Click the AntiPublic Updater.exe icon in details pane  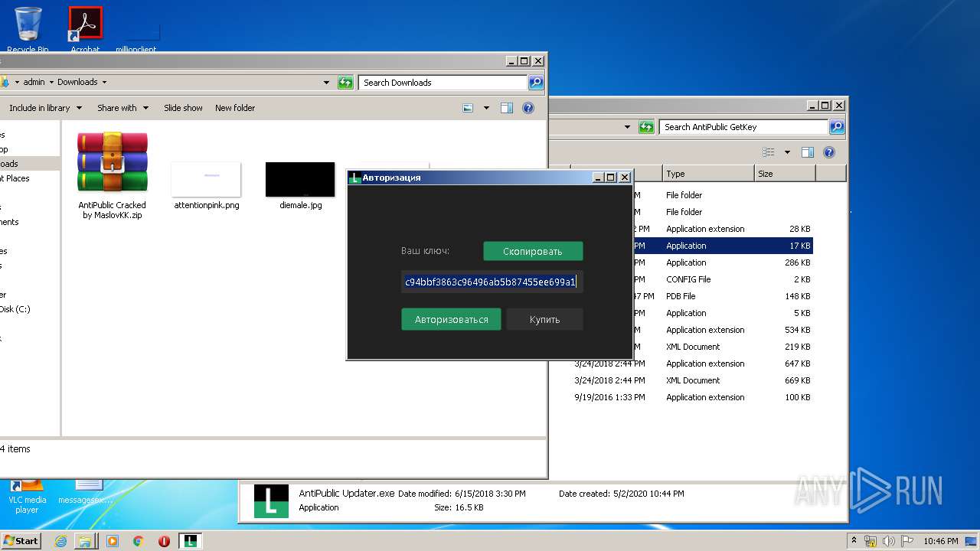point(271,501)
